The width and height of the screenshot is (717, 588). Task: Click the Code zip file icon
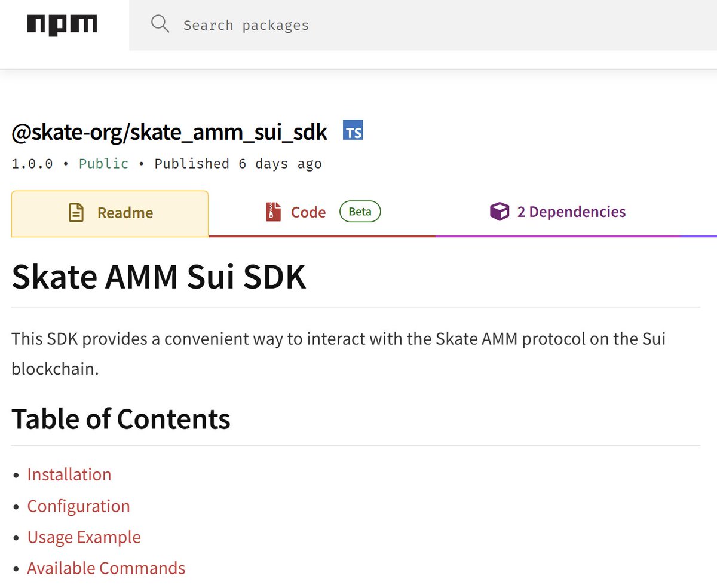tap(273, 212)
